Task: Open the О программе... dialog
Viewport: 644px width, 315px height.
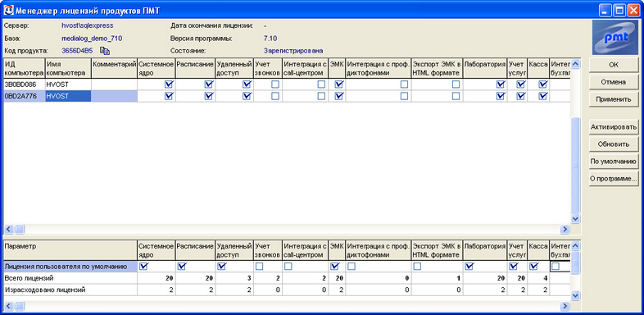Action: pos(613,179)
